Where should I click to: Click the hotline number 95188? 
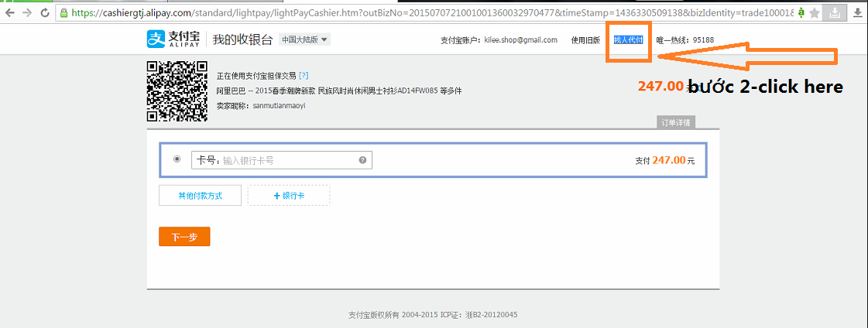pos(703,39)
